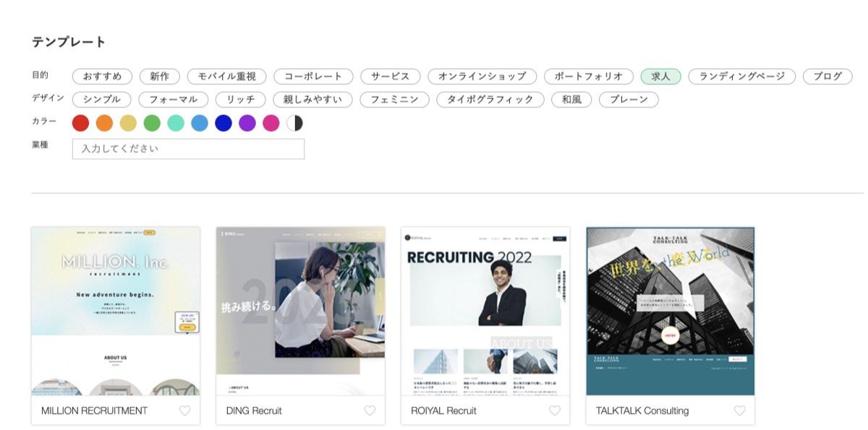Screen dimensions: 868x430
Task: Select the フェミニン design filter
Action: point(395,100)
